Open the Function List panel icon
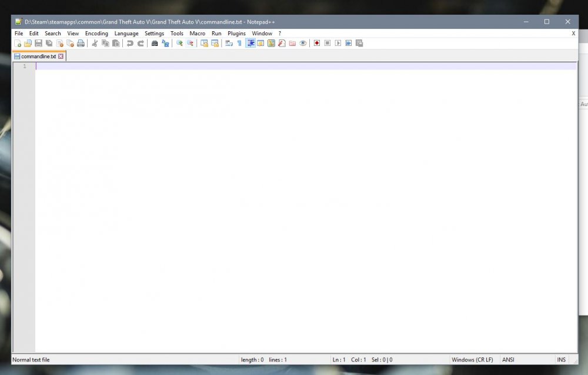Image resolution: width=588 pixels, height=375 pixels. click(282, 43)
